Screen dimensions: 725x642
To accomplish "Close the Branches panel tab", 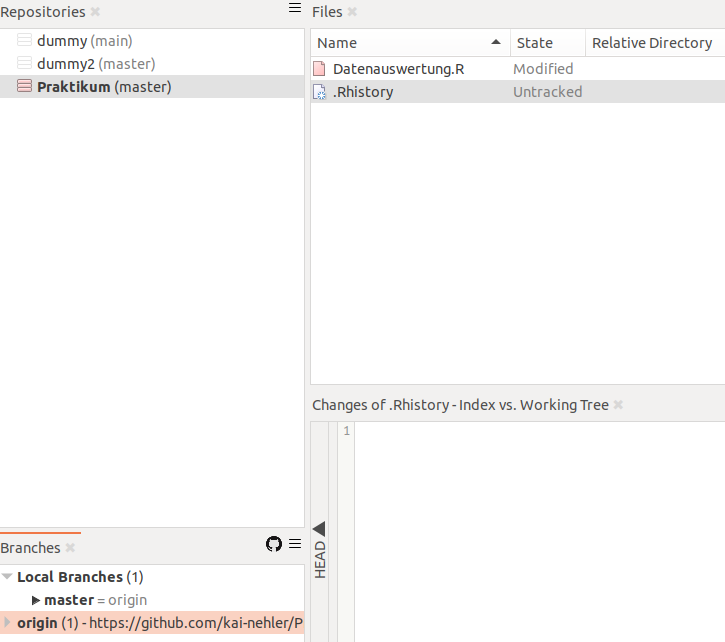I will (x=70, y=548).
